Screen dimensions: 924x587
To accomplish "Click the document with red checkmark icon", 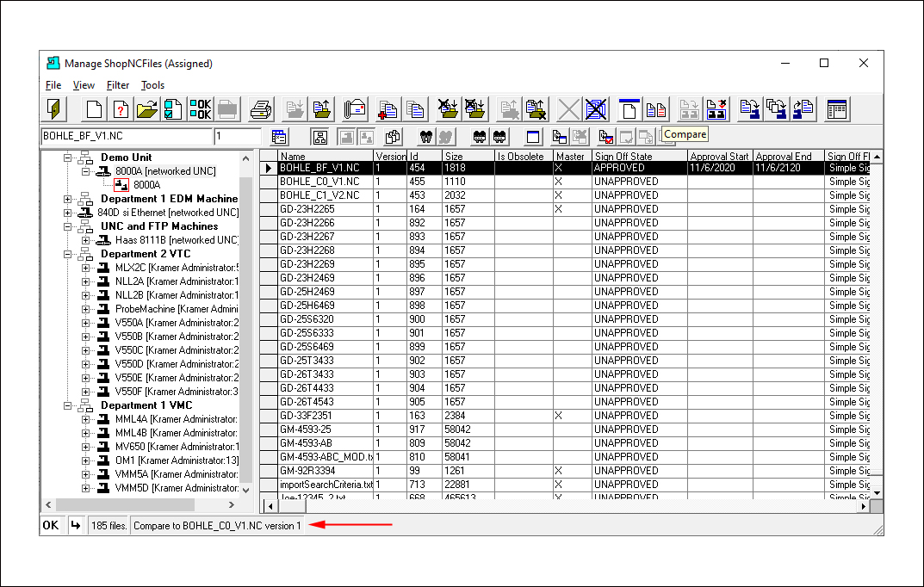I will (605, 137).
